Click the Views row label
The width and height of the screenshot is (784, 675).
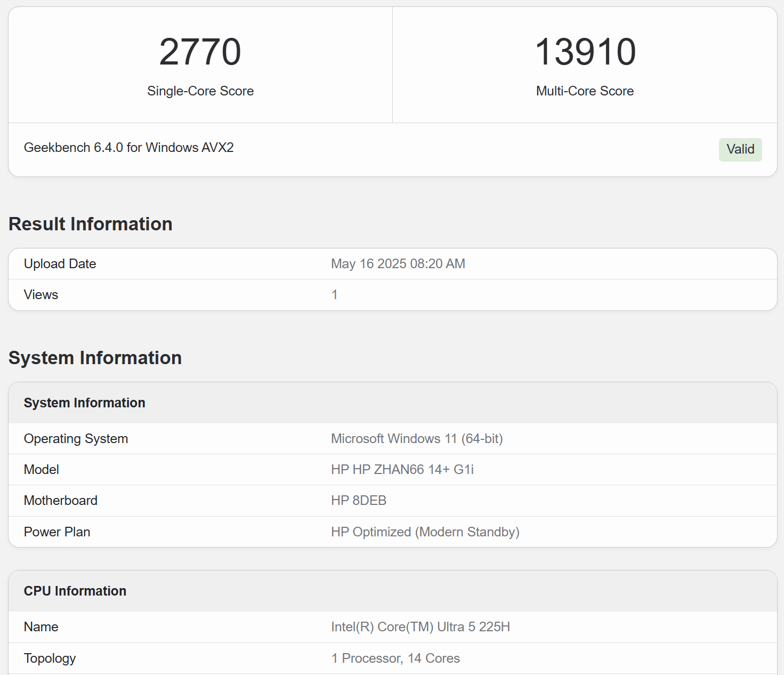[41, 295]
